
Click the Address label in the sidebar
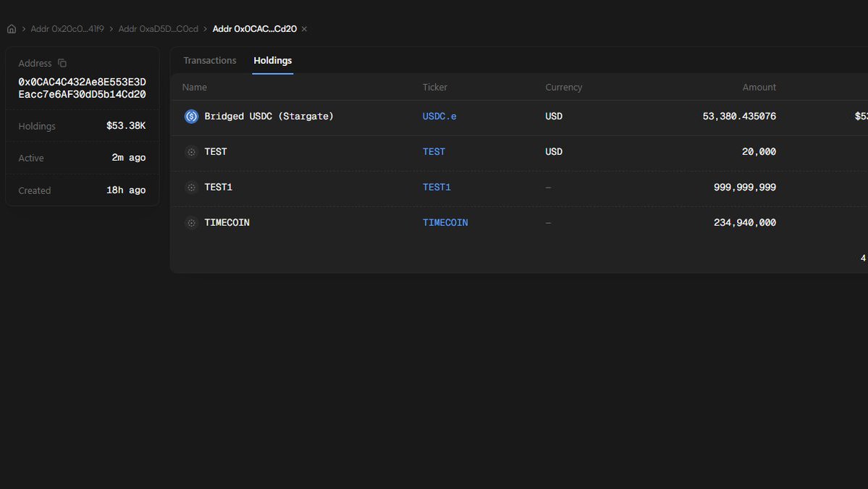(x=35, y=63)
